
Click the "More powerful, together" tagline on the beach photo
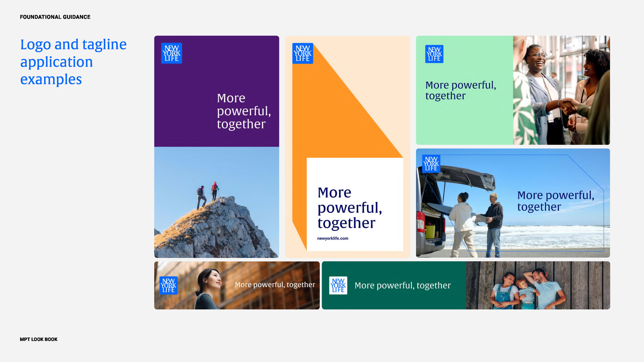pos(556,201)
